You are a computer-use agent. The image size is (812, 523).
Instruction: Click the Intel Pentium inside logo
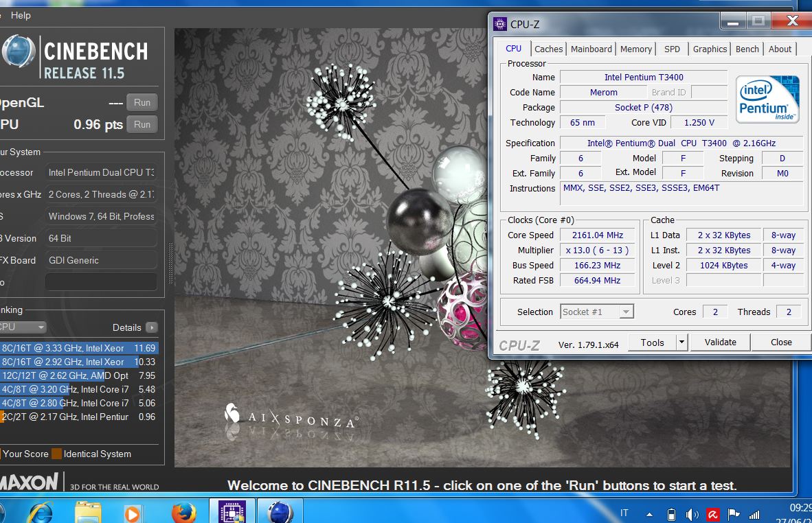coord(767,100)
